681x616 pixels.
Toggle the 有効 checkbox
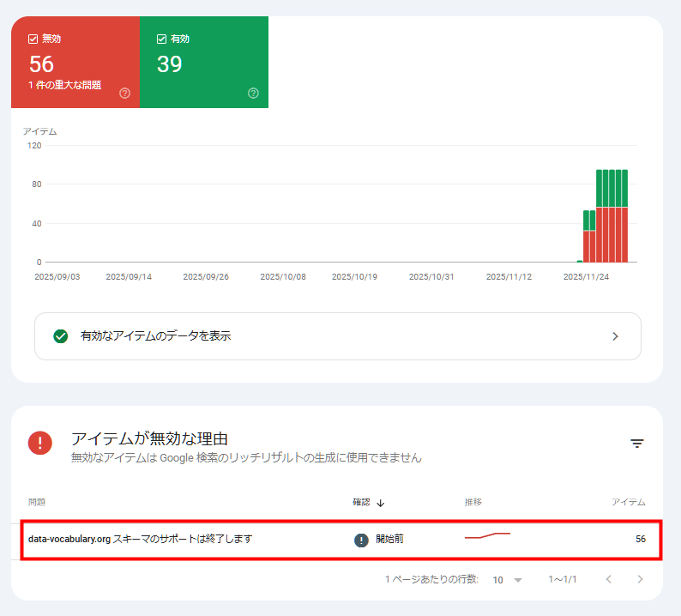pos(161,39)
